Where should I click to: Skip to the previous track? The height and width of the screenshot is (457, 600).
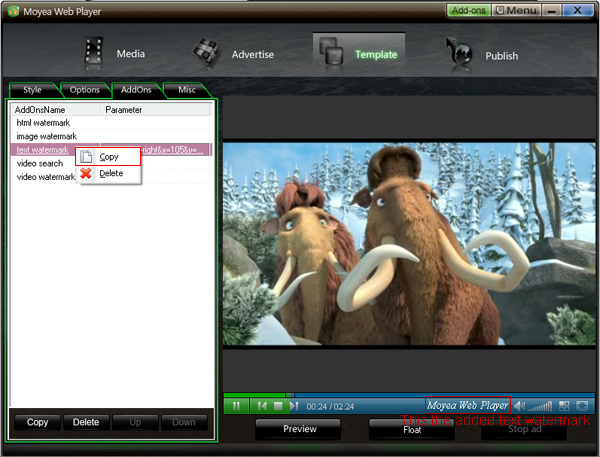click(262, 406)
